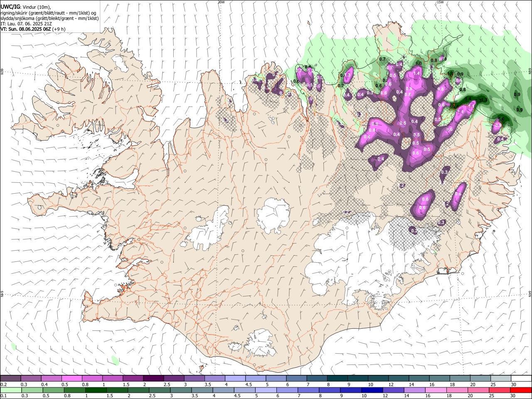Screen dimensions: 532x399
Task: Pick the 14 teal-gray swatch in top scale
Action: click(419, 378)
